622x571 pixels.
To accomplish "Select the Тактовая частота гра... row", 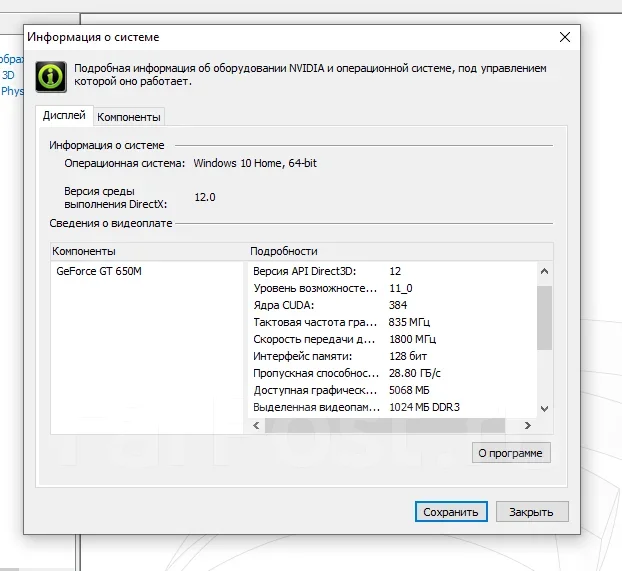I will [x=393, y=322].
